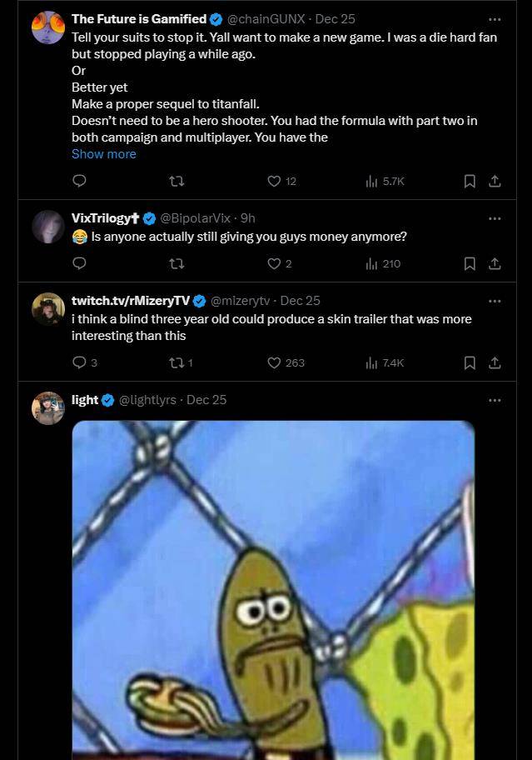Open twitch.tv/rMizeryTV profile name

point(131,301)
